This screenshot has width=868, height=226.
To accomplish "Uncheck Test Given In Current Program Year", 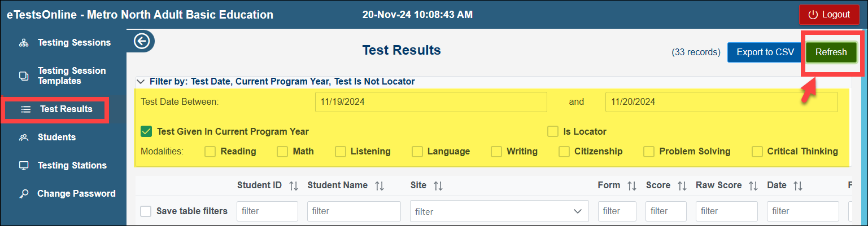I will tap(147, 132).
